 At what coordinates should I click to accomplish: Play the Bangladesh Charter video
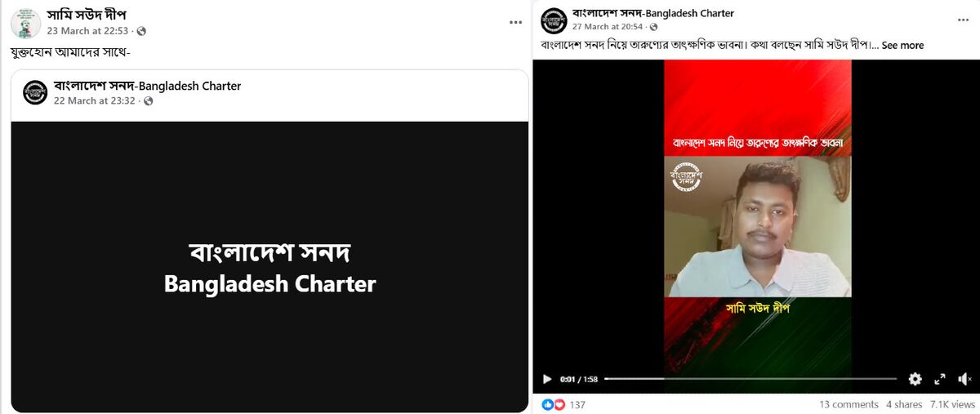[547, 379]
